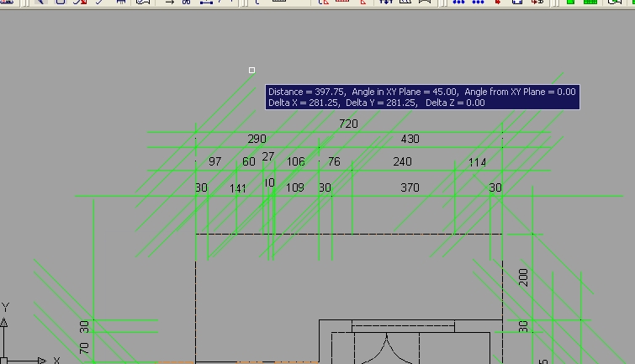The height and width of the screenshot is (364, 635).
Task: Click the checkmark icon in top toolbar
Action: (x=100, y=3)
